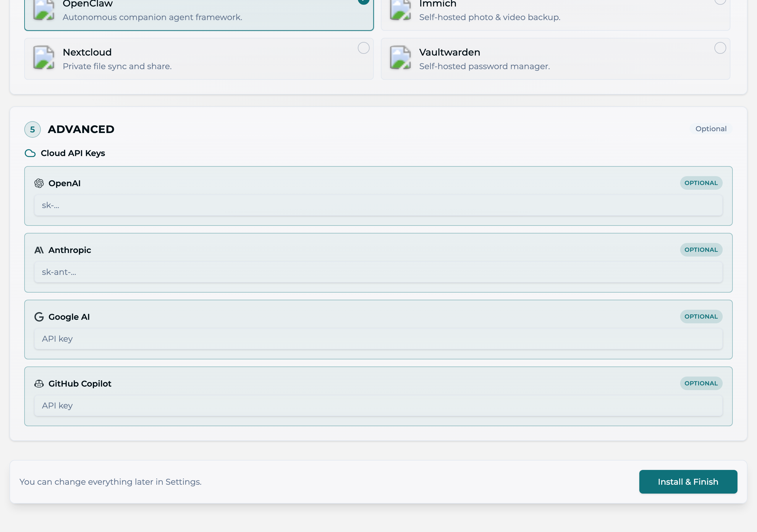The height and width of the screenshot is (532, 757).
Task: Click the Google AI provider label
Action: (x=69, y=317)
